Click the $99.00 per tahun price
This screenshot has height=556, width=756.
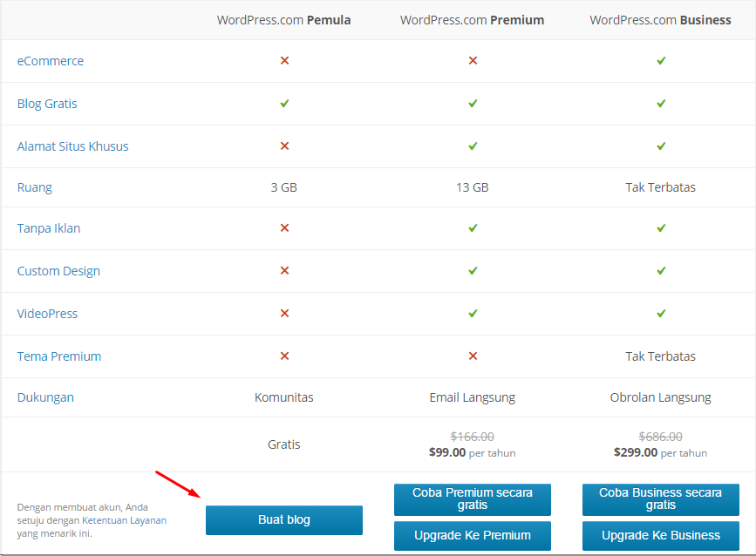tap(473, 452)
